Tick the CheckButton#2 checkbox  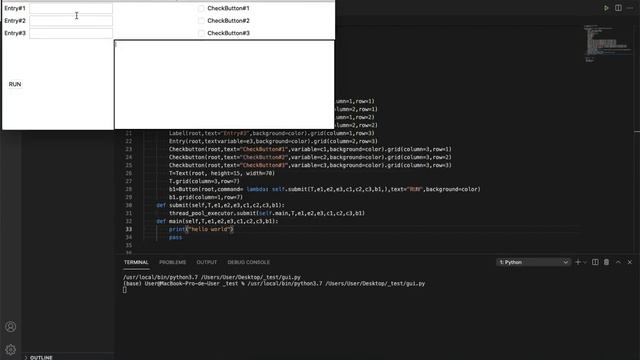tap(201, 21)
